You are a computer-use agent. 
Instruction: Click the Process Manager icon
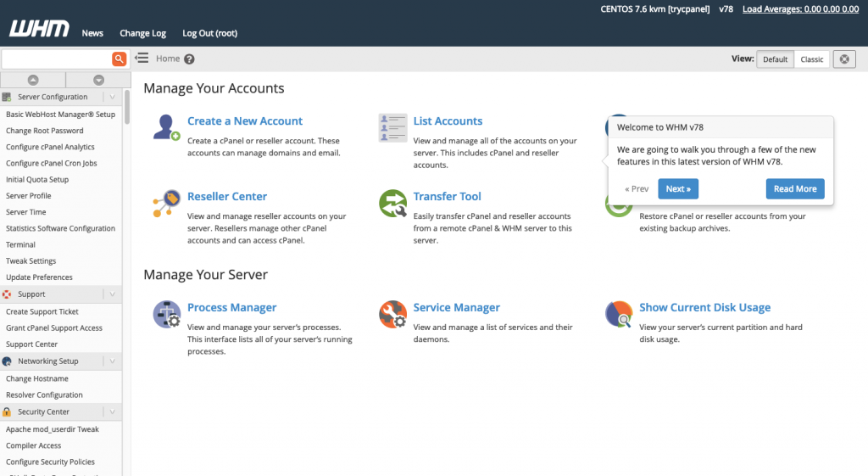tap(167, 314)
